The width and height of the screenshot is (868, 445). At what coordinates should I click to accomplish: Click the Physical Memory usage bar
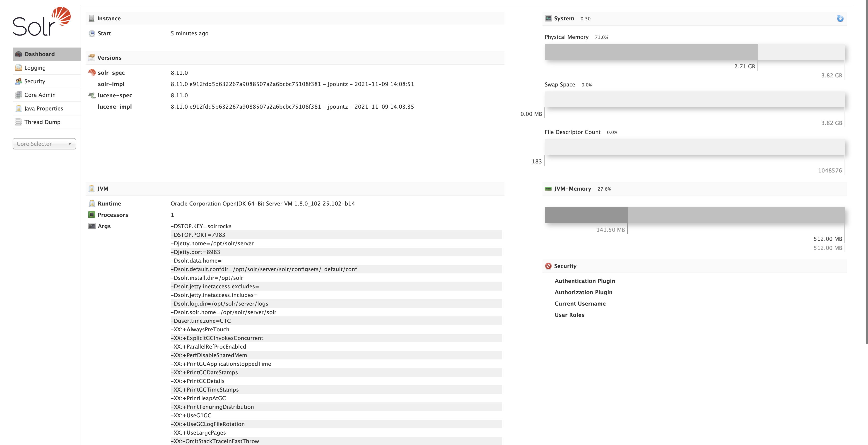[694, 52]
